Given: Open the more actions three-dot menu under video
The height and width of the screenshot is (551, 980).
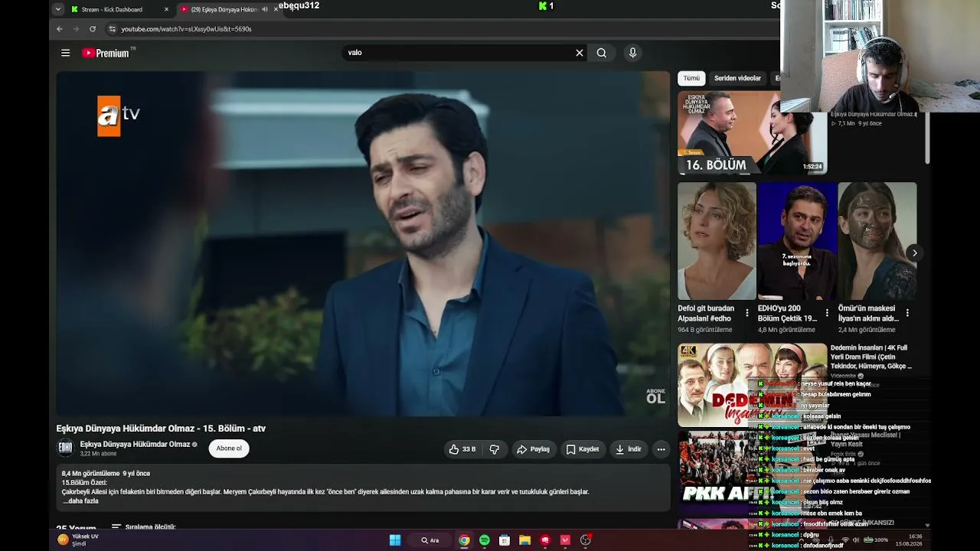Looking at the screenshot, I should 661,449.
